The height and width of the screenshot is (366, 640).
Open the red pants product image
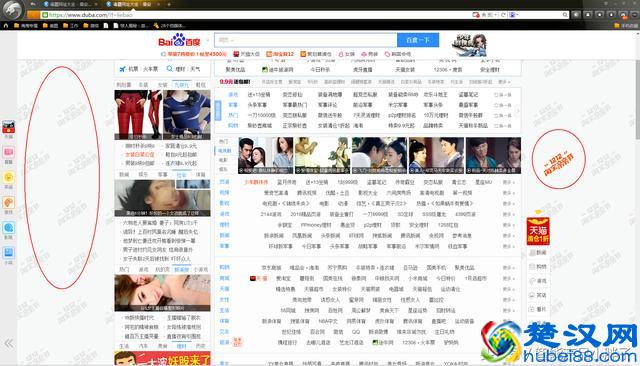click(x=138, y=115)
